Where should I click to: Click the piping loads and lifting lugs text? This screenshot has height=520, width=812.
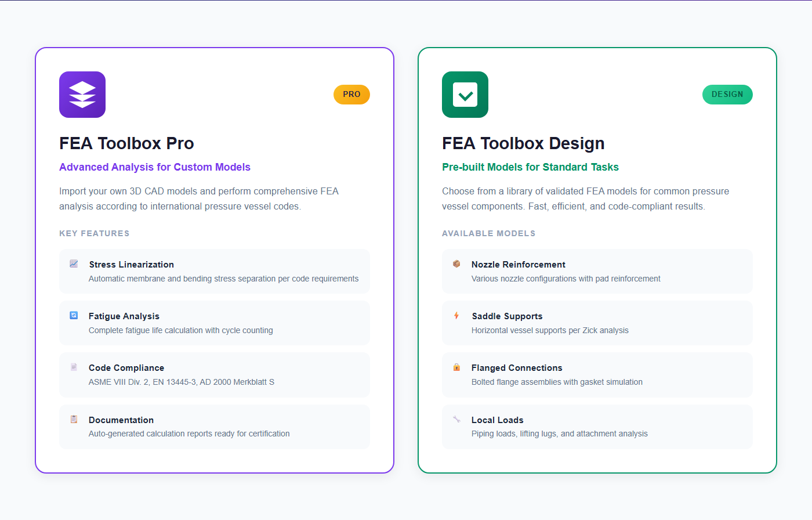(x=560, y=434)
